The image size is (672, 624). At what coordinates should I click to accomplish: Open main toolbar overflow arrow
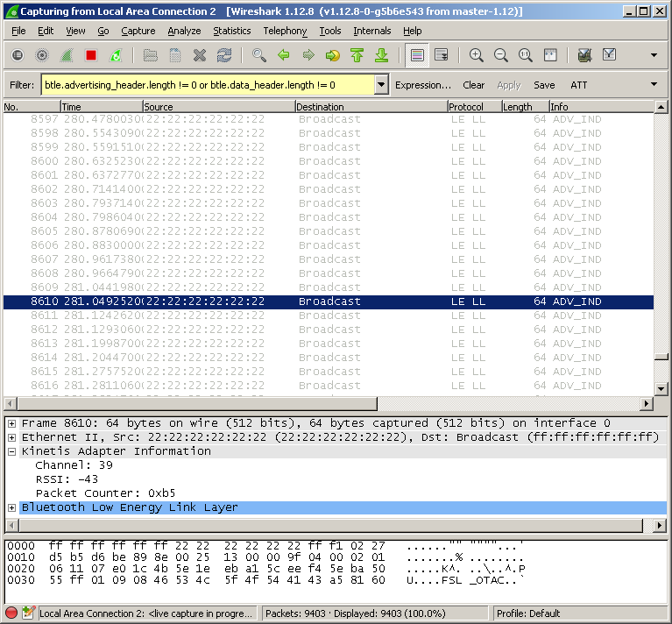[x=654, y=55]
